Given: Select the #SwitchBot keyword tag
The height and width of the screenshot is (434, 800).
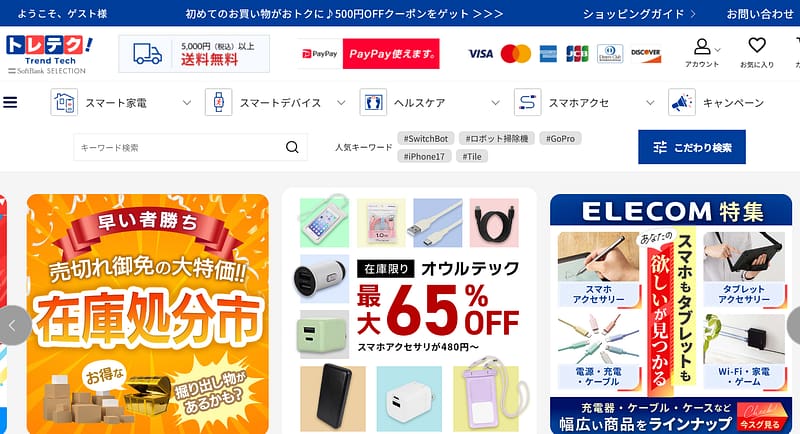Looking at the screenshot, I should (x=426, y=138).
